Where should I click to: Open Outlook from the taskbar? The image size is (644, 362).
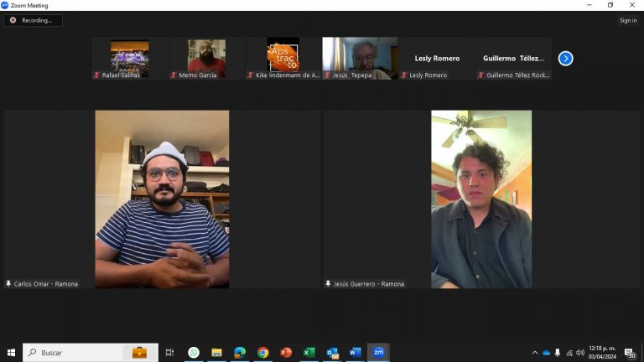pyautogui.click(x=332, y=353)
